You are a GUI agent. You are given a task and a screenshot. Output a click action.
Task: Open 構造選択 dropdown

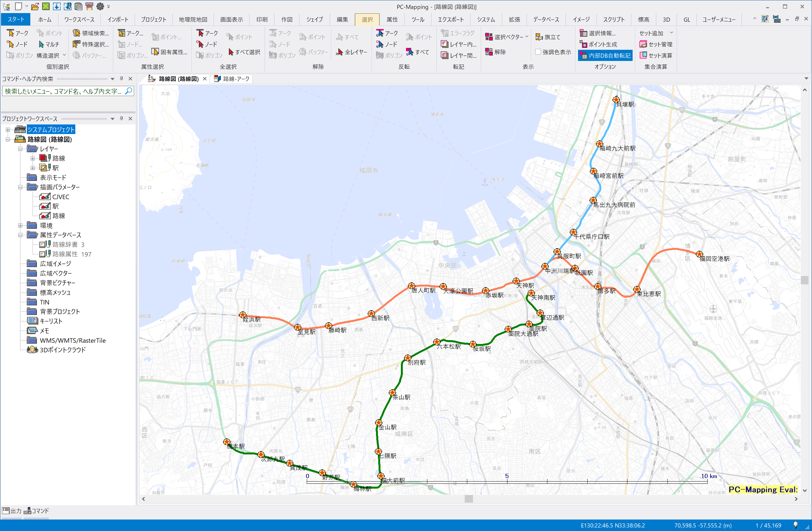click(51, 55)
